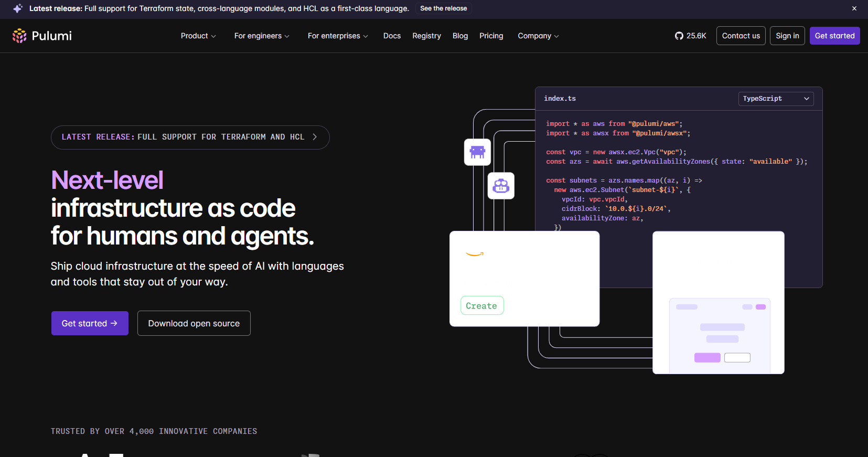
Task: Click the robot agent icon tile
Action: coord(501,186)
